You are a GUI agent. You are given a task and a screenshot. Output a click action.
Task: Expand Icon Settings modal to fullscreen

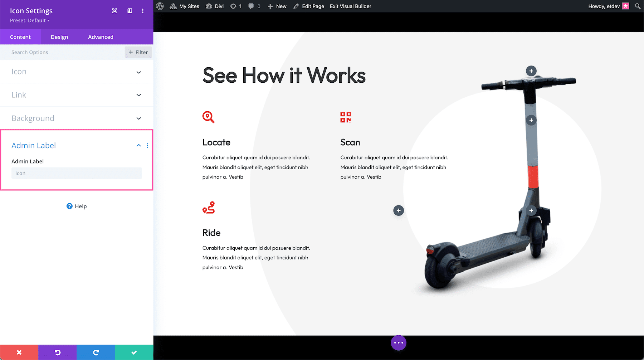click(114, 11)
